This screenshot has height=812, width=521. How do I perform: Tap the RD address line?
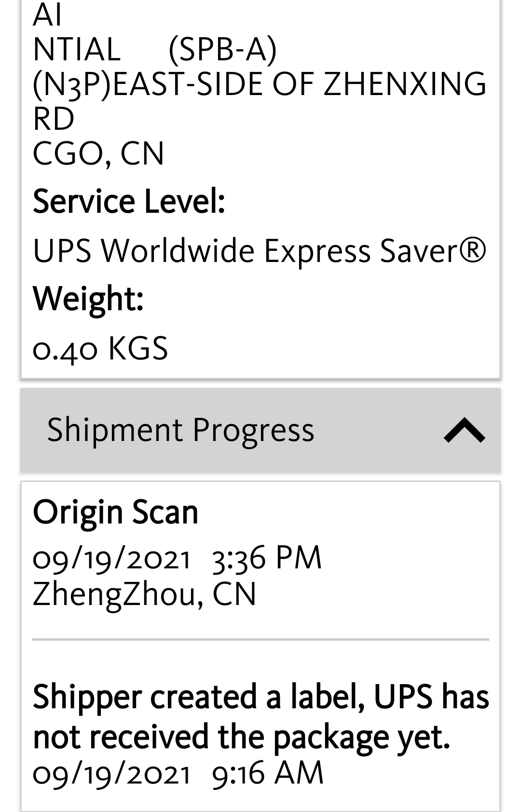point(53,119)
